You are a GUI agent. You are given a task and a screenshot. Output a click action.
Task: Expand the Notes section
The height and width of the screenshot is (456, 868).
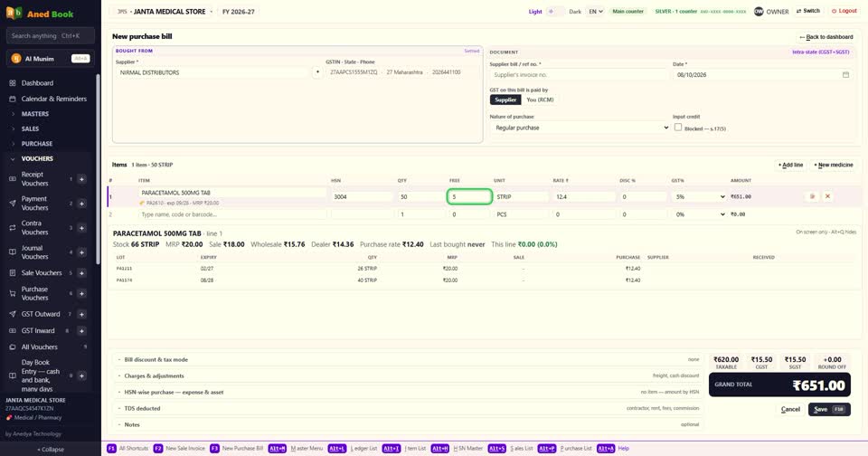408,424
